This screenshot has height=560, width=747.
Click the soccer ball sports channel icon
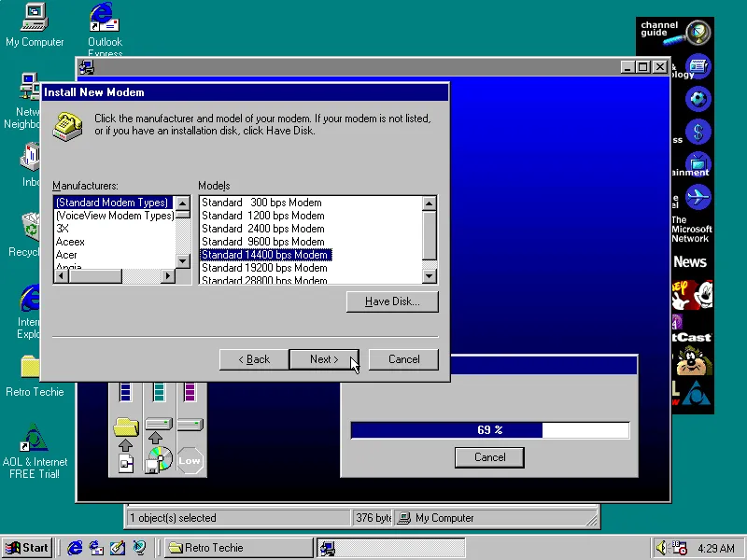click(698, 99)
